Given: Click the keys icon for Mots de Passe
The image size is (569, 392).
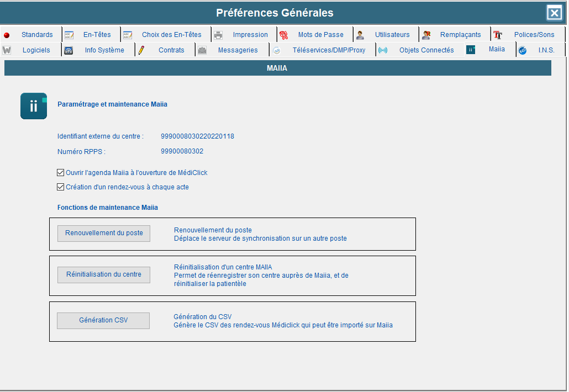Looking at the screenshot, I should [283, 35].
